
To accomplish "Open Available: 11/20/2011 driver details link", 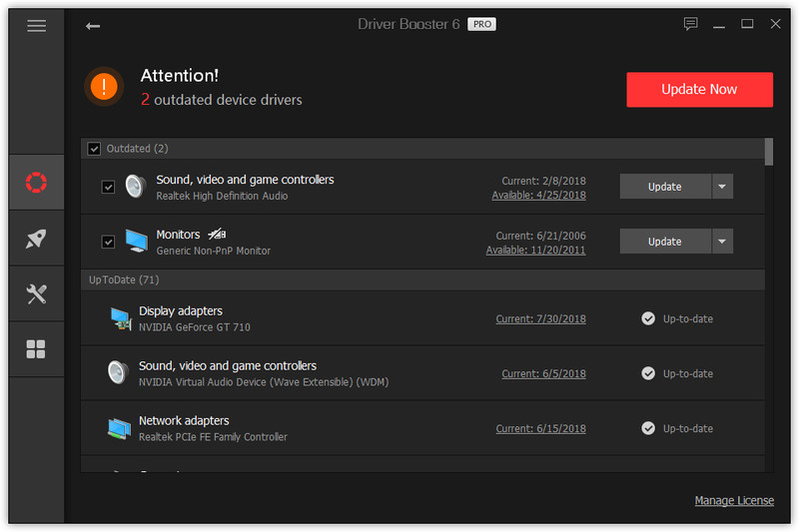I will pyautogui.click(x=535, y=250).
